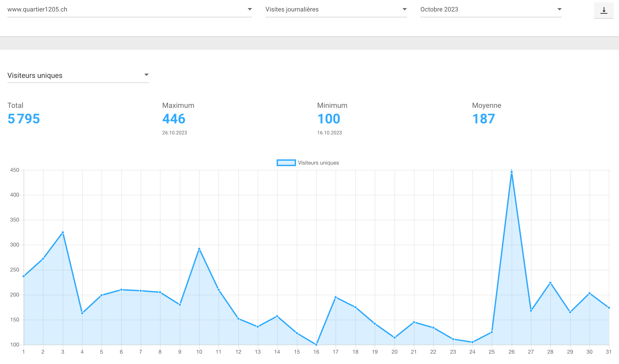This screenshot has height=364, width=619.
Task: Click the data point for day 10
Action: [199, 249]
